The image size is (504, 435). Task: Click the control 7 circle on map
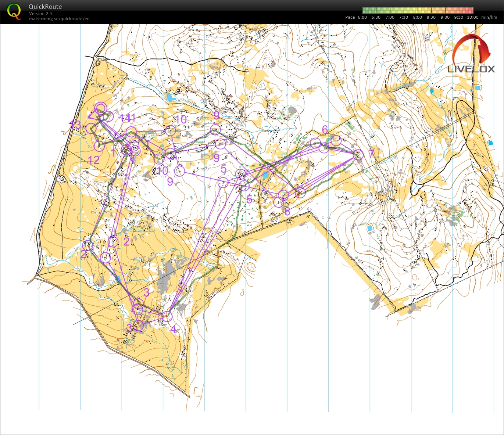pos(358,155)
